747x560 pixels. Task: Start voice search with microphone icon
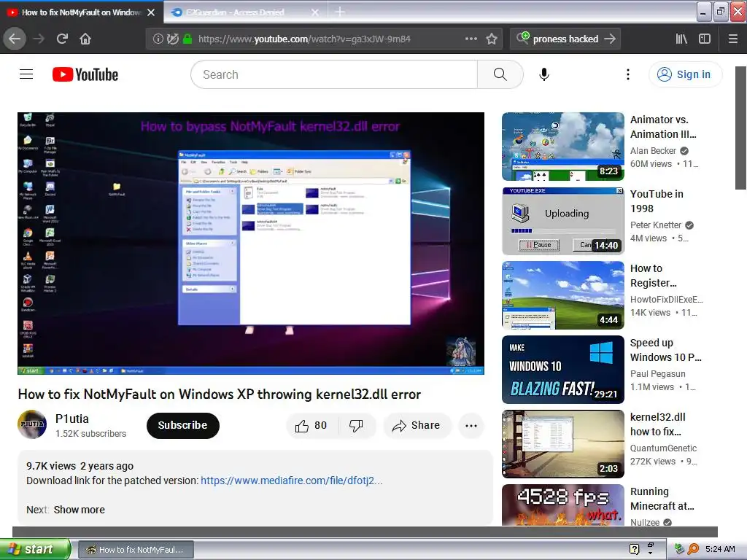coord(544,74)
